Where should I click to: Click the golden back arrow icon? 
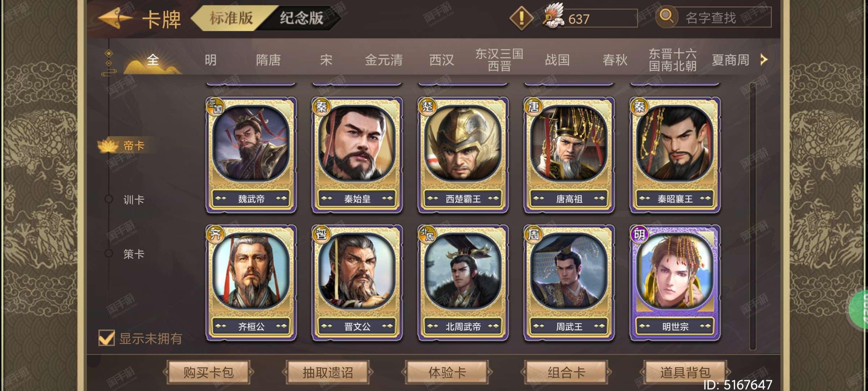[x=115, y=18]
